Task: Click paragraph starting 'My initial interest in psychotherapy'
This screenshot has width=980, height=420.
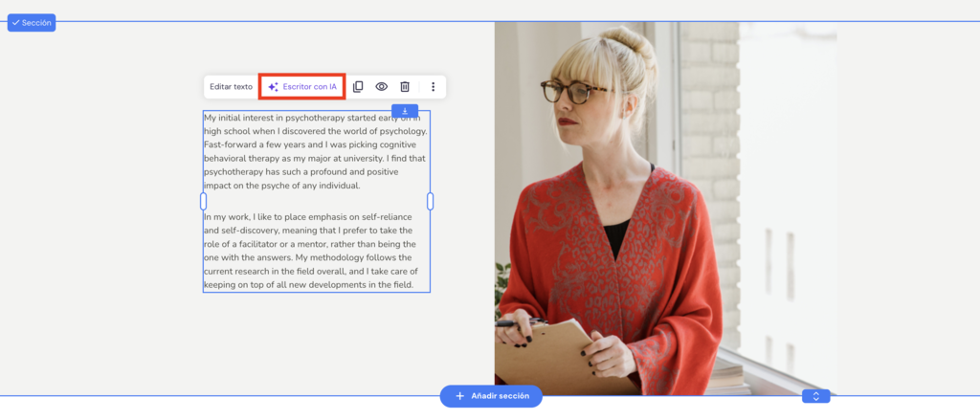Action: (x=316, y=152)
